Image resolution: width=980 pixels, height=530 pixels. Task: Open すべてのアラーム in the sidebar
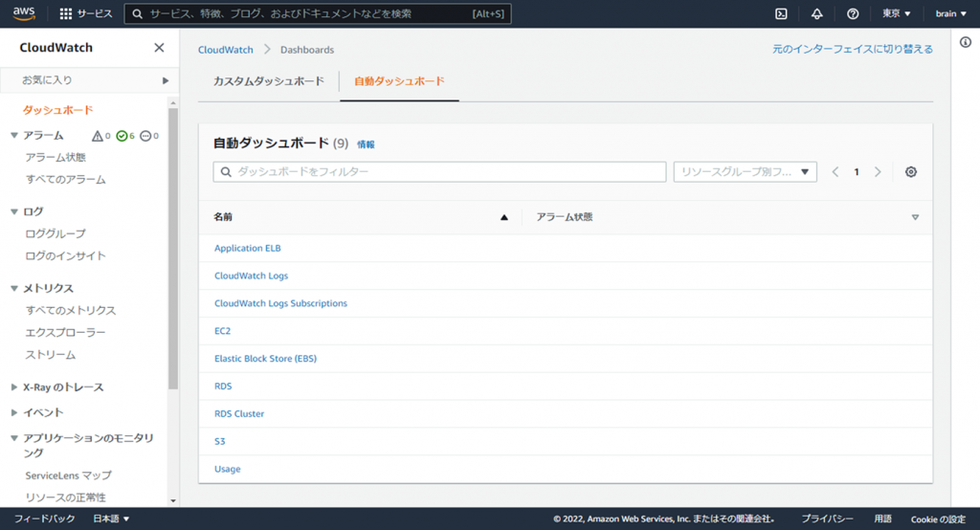tap(66, 179)
